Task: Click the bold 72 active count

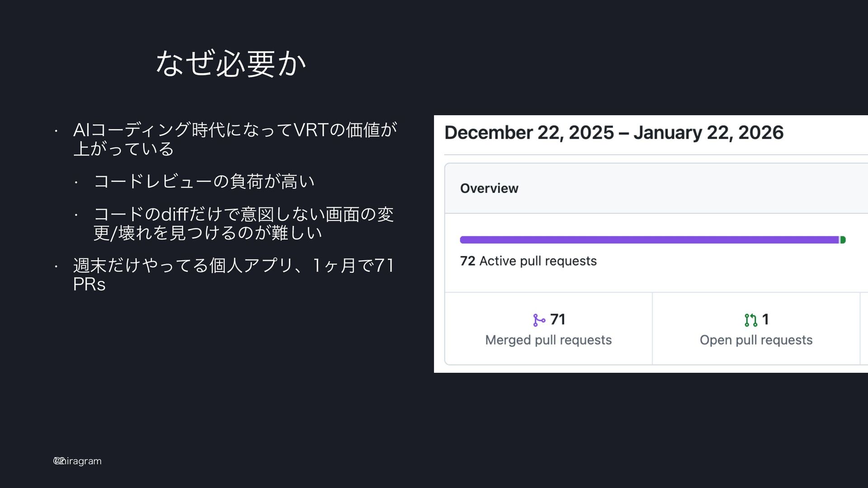Action: click(467, 261)
